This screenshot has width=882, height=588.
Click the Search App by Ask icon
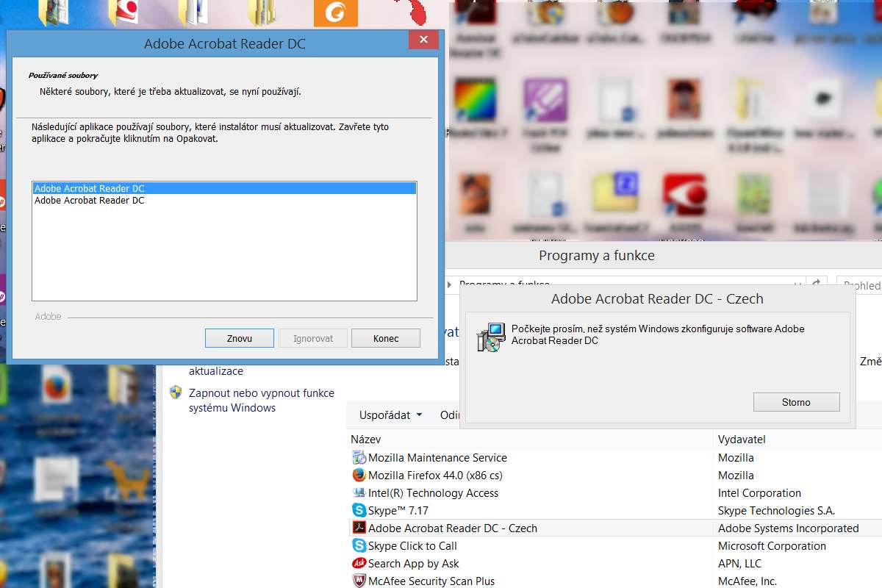pyautogui.click(x=359, y=564)
